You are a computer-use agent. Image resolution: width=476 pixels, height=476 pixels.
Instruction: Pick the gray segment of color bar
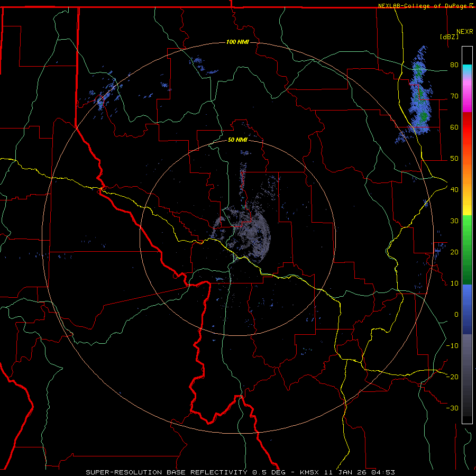pos(467,375)
